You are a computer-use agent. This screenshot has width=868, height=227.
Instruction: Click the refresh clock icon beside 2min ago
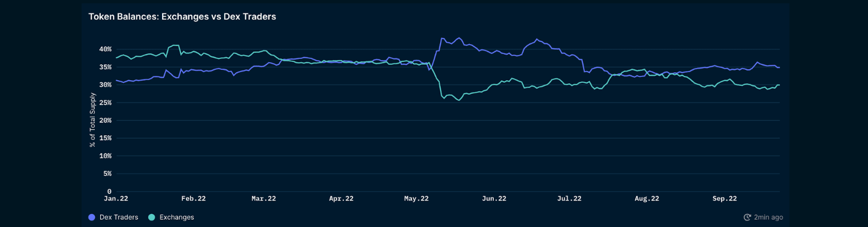[747, 217]
